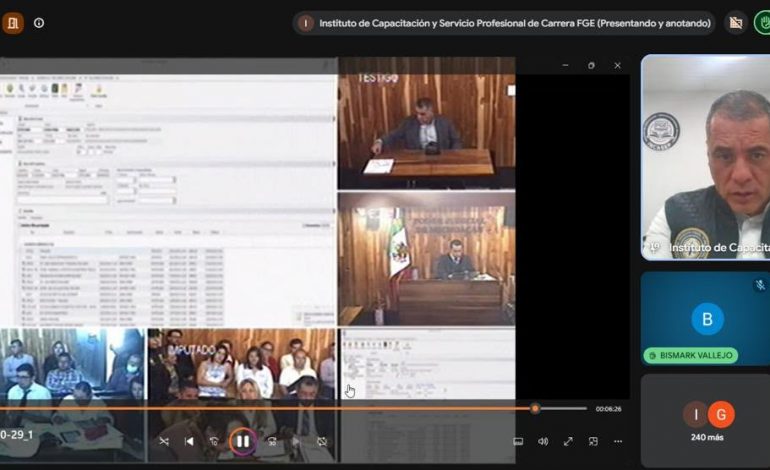Minimize the media player window
The width and height of the screenshot is (770, 470).
pos(565,65)
